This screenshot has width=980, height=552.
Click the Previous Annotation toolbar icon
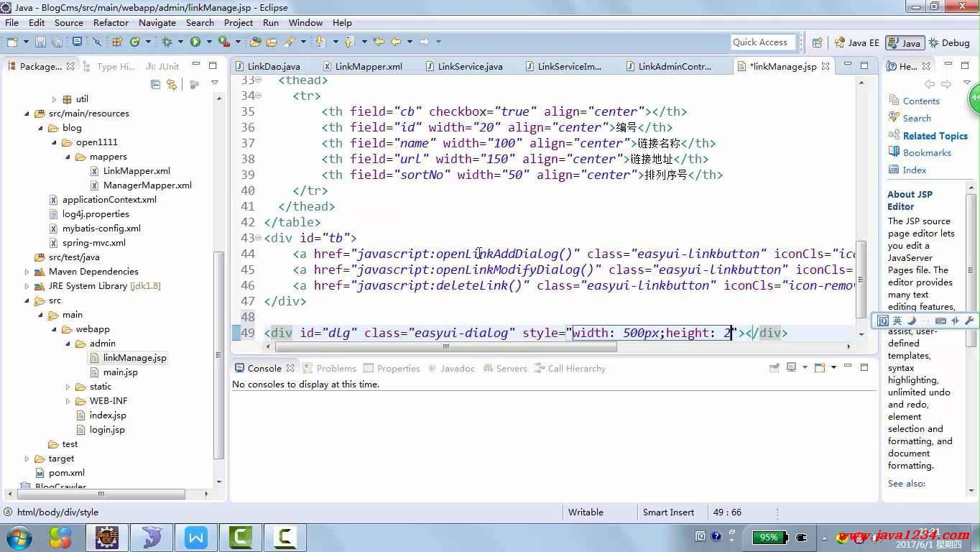tap(348, 42)
